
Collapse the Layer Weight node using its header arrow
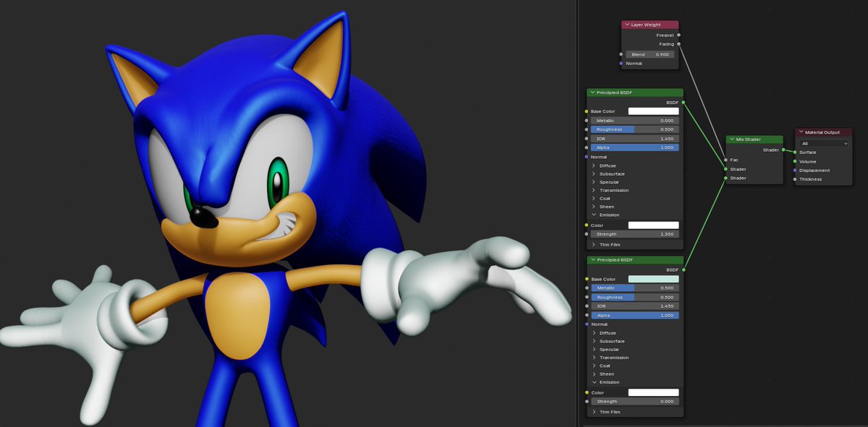pyautogui.click(x=627, y=25)
